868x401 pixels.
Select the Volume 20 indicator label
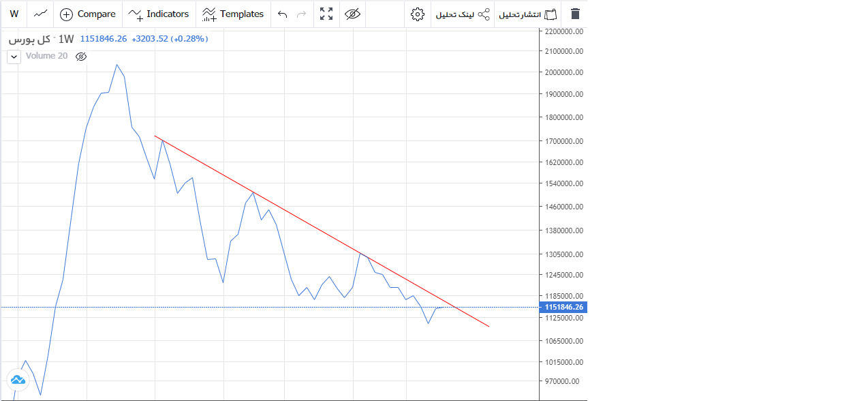tap(46, 56)
